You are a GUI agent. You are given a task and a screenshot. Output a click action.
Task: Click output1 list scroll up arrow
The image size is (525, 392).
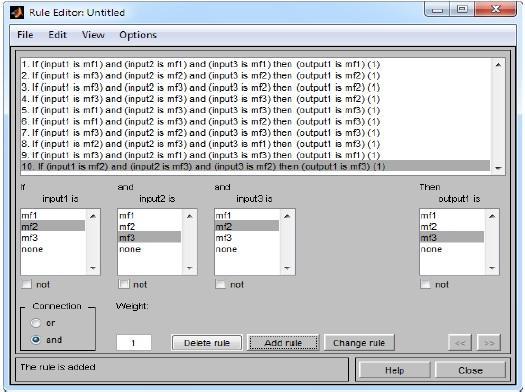tap(492, 216)
